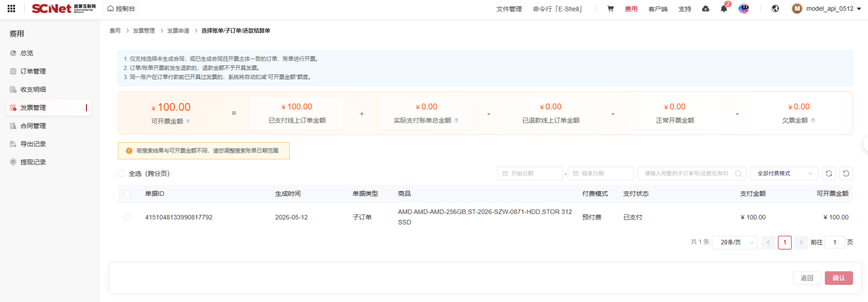868x302 pixels.
Task: Click the reset filters icon button
Action: [x=846, y=174]
